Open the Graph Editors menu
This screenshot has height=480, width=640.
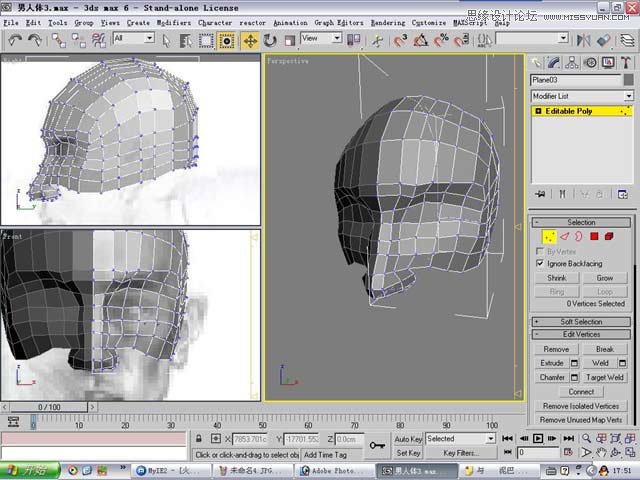(339, 22)
